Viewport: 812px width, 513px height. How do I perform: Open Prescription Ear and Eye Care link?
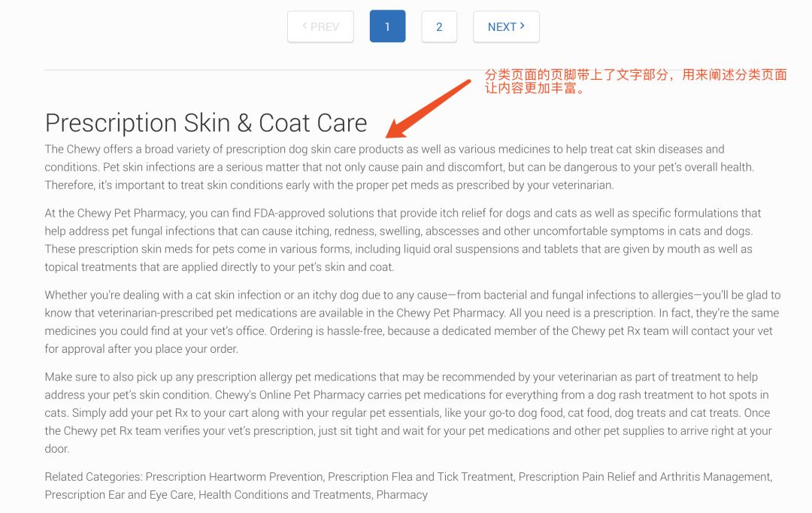pyautogui.click(x=119, y=495)
